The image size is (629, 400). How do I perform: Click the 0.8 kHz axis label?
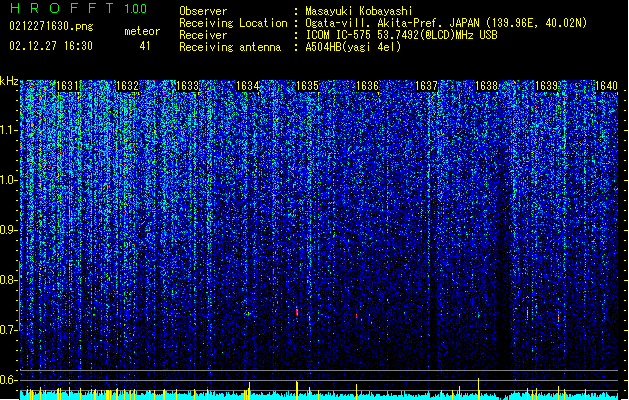tap(9, 280)
